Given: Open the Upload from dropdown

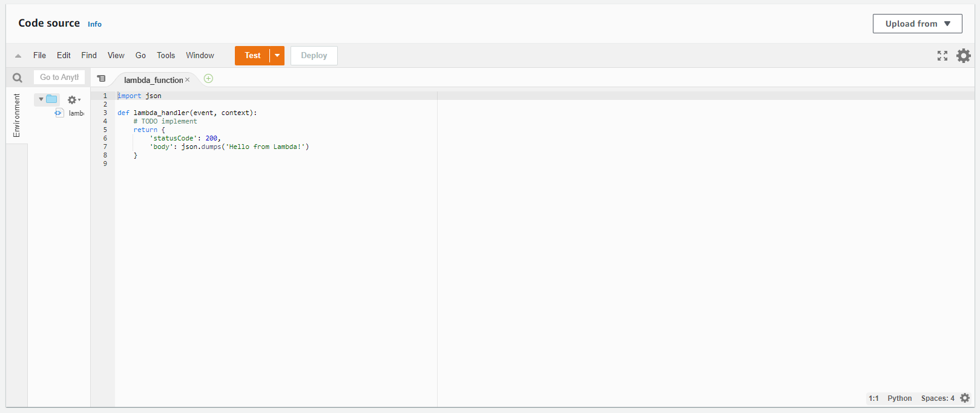Looking at the screenshot, I should pos(917,24).
